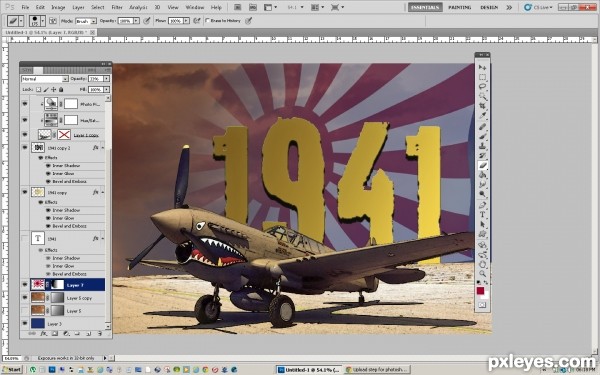
Task: Collapse effects of 1941 copy 2 layer
Action: coord(103,148)
